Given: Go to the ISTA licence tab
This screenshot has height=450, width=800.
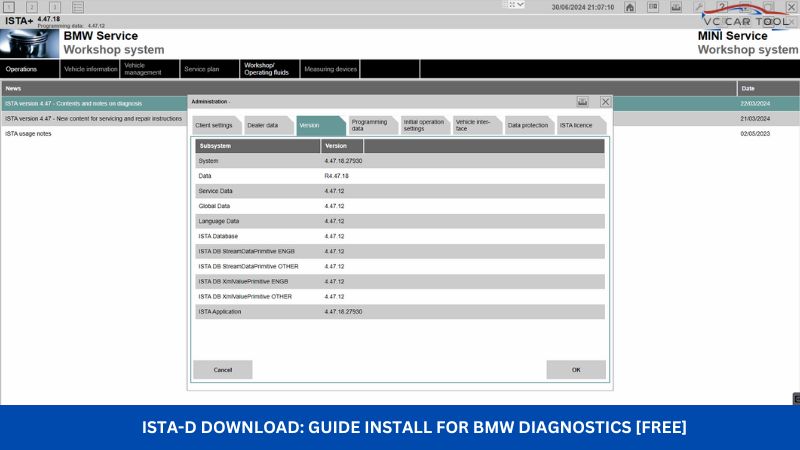Looking at the screenshot, I should [577, 126].
